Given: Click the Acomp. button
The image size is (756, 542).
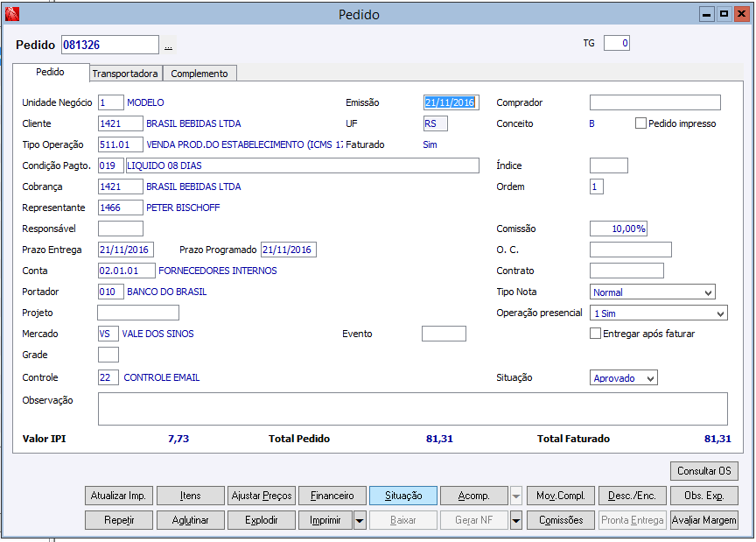Looking at the screenshot, I should [x=474, y=496].
